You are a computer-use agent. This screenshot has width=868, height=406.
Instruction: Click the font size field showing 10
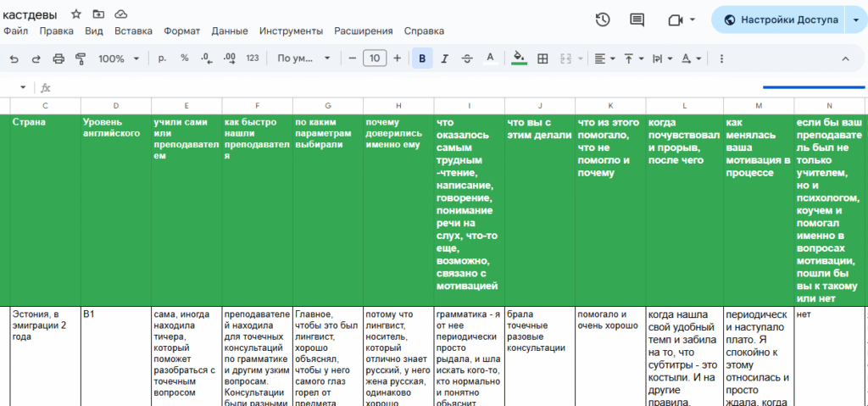pyautogui.click(x=375, y=58)
